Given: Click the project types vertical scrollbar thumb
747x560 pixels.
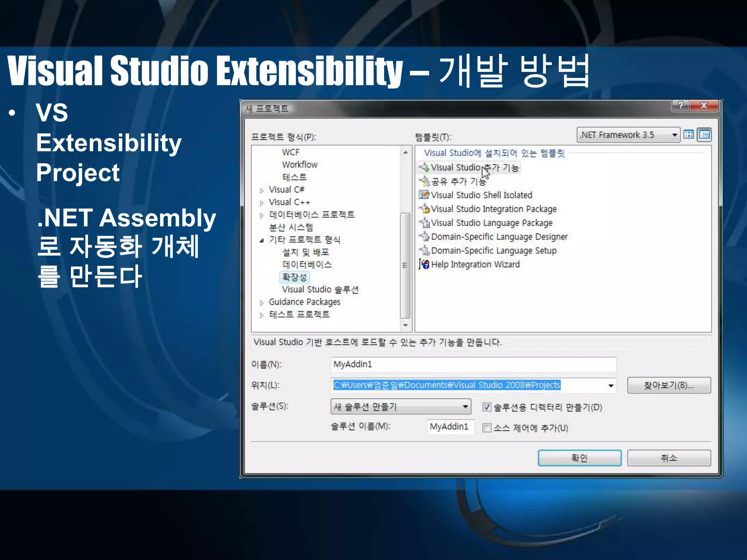Looking at the screenshot, I should 405,265.
